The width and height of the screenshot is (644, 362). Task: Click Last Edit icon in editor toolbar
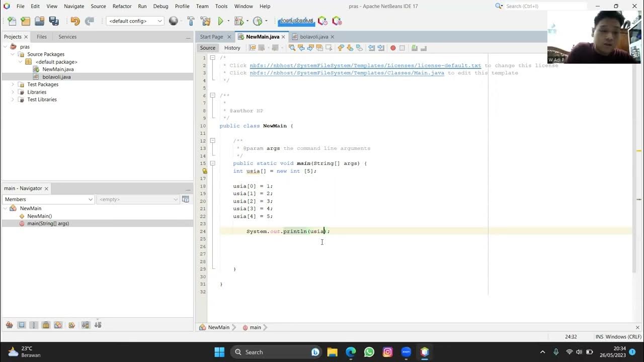pos(253,48)
